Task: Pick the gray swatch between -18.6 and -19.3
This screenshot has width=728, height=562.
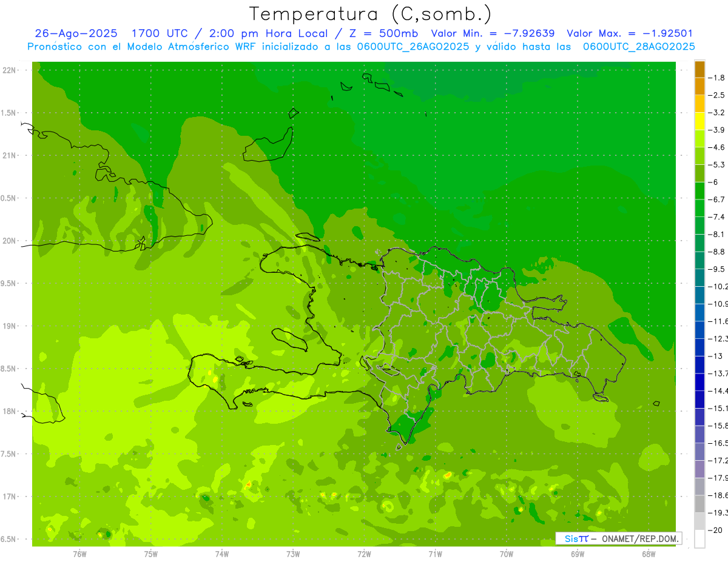Action: (x=699, y=504)
